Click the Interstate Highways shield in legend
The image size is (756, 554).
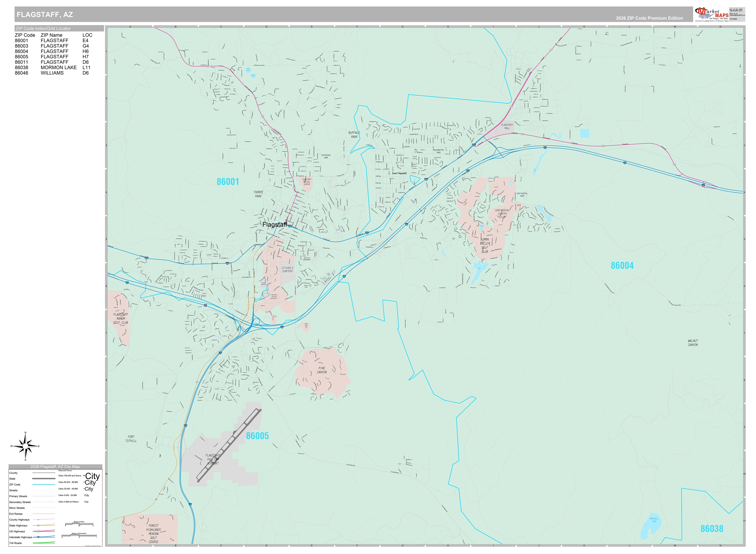point(38,537)
